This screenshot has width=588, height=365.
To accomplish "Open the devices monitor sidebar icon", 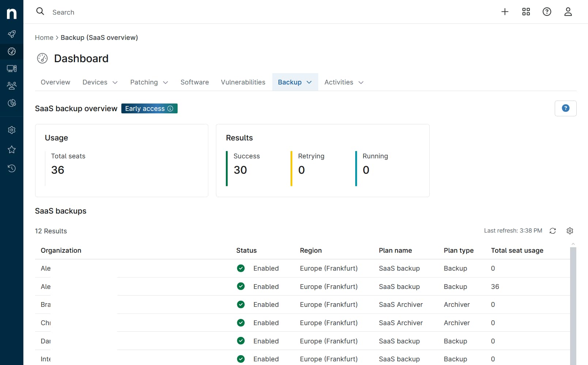I will tap(12, 68).
